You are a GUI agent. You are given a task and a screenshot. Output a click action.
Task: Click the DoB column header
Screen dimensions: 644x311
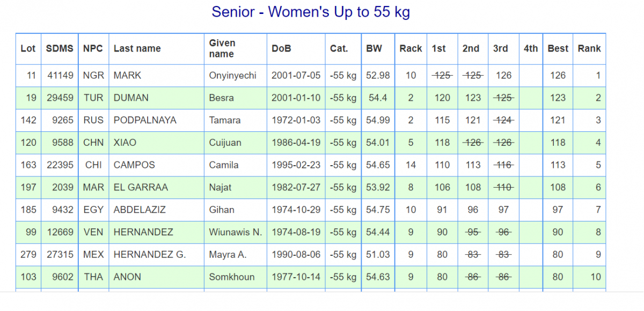click(x=281, y=48)
